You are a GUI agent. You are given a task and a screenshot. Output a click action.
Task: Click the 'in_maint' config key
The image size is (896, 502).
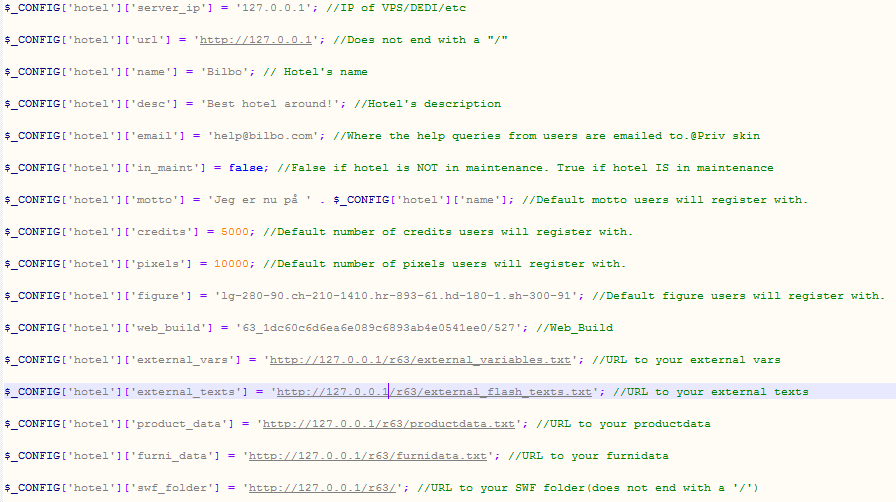pos(149,168)
